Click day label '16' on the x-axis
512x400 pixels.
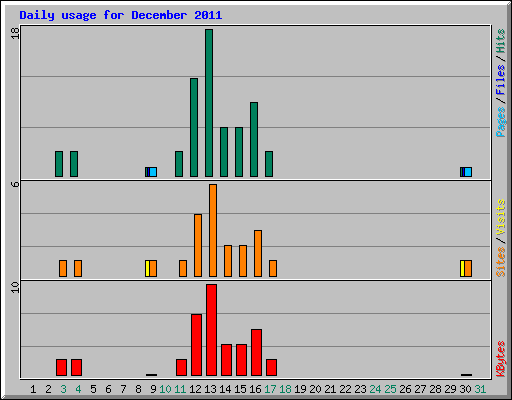pos(255,389)
